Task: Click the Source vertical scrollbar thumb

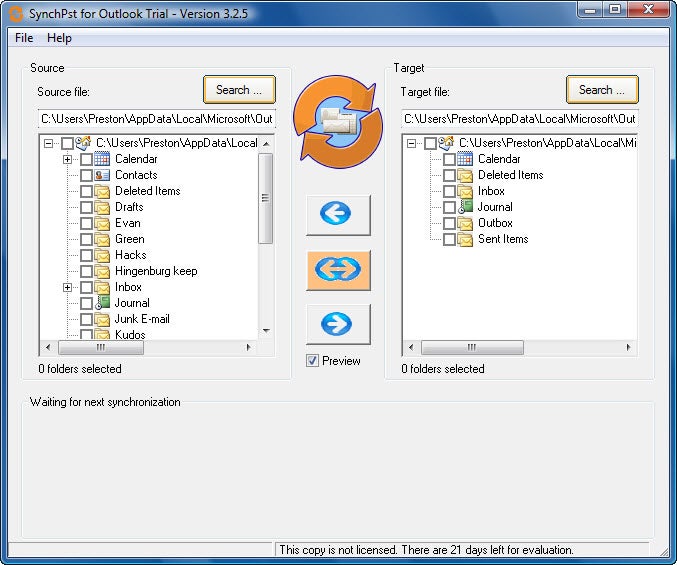Action: coord(266,198)
